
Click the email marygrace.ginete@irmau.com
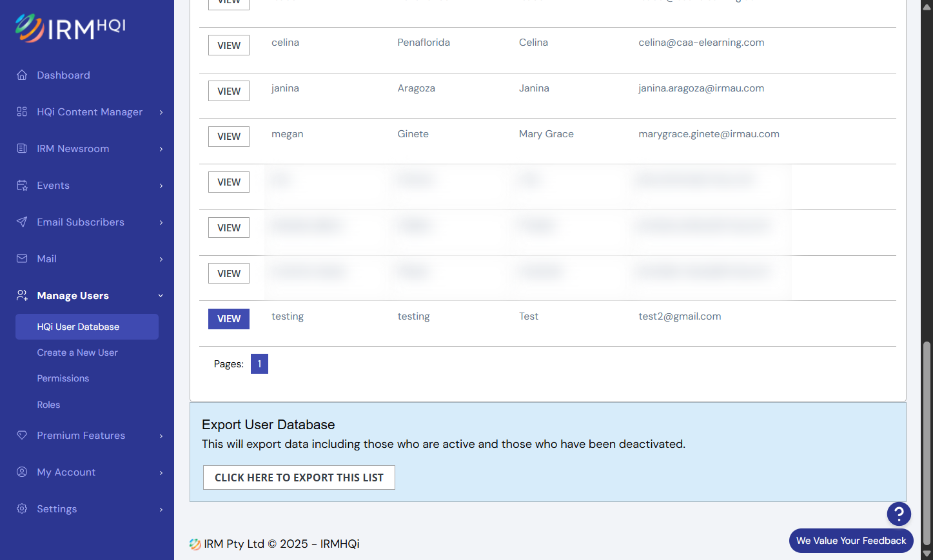[x=709, y=134]
